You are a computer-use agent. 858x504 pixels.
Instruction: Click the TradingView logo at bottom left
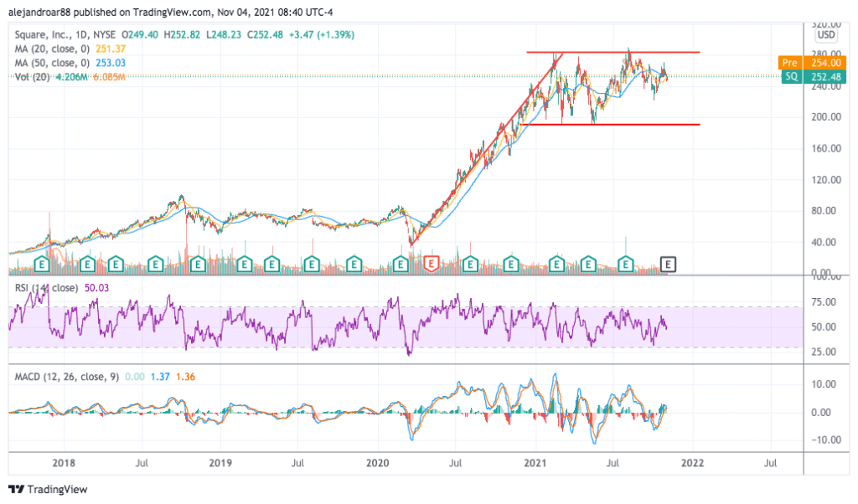[48, 489]
